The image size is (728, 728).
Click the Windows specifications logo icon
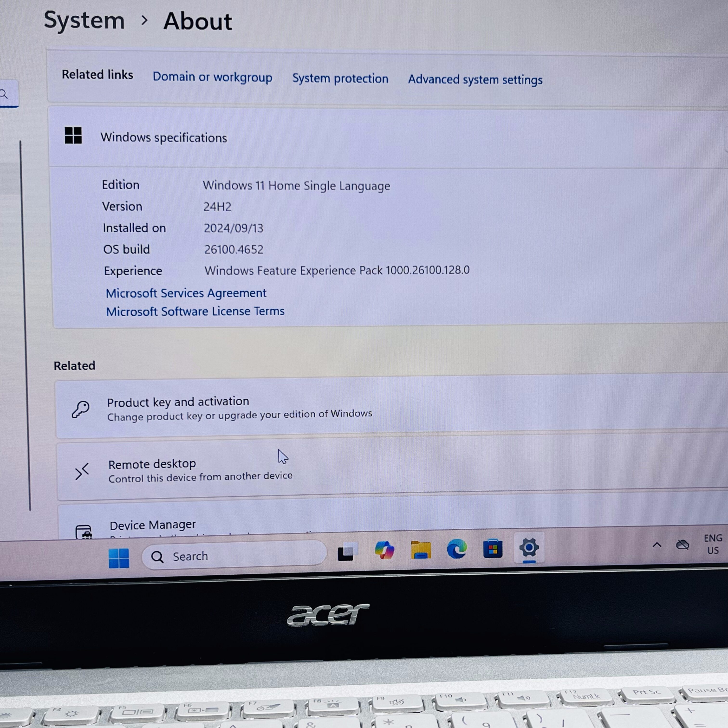tap(73, 135)
